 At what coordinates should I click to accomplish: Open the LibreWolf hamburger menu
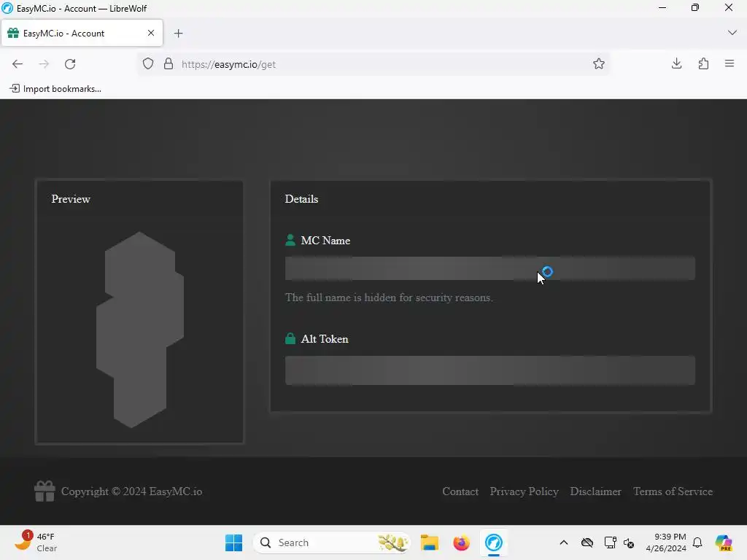pos(729,64)
